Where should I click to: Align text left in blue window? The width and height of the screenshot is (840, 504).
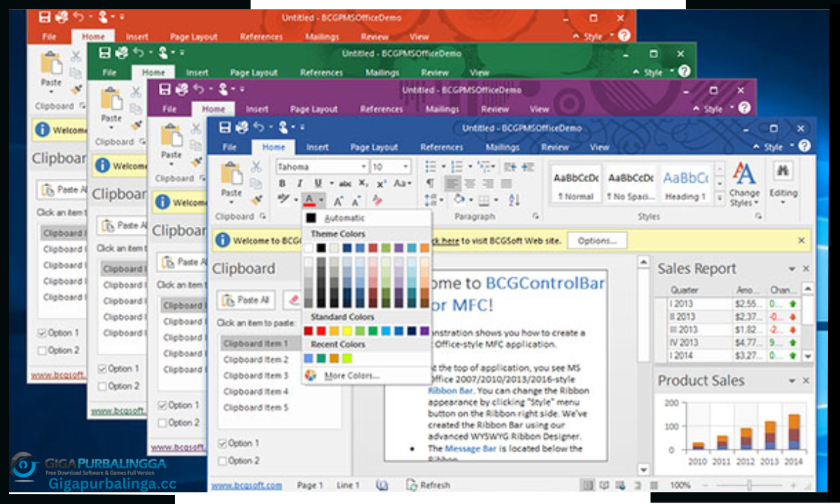(x=453, y=183)
